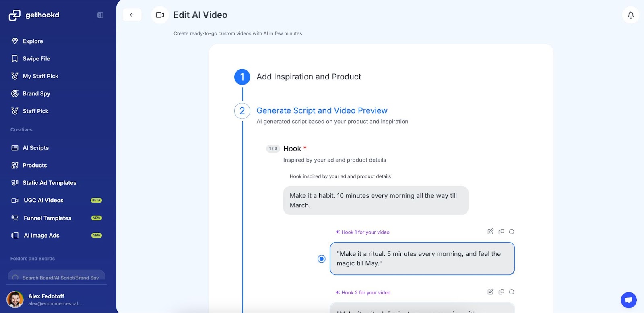Regenerate Hook 2 for your video
Viewport: 644px width, 313px height.
click(512, 292)
